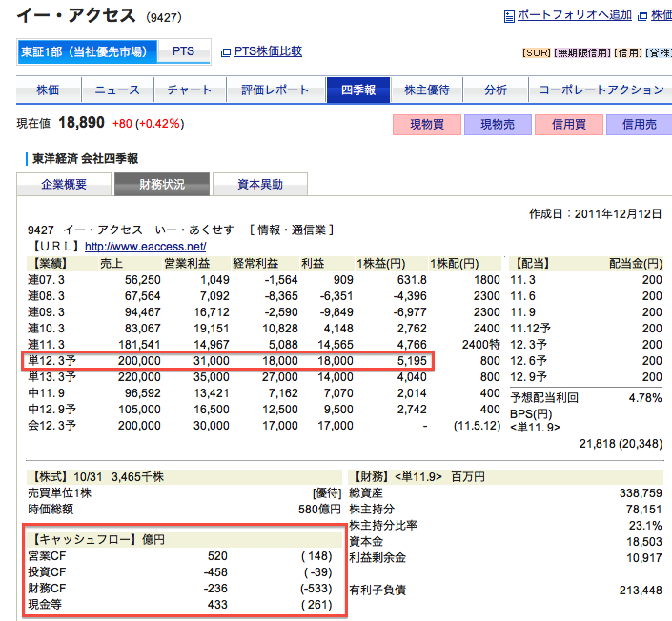Click the 11.12予 dividend row
Screen dimensions: 672x621
tap(586, 329)
